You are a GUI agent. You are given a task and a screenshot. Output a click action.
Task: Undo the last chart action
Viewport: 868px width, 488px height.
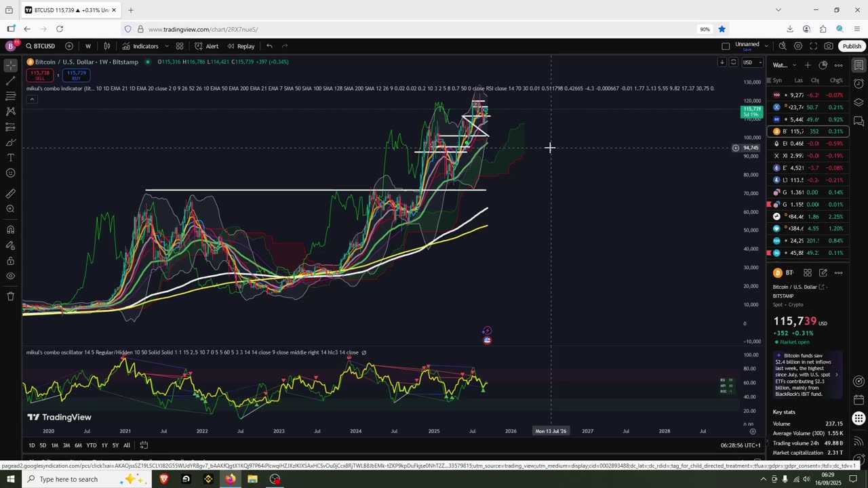click(269, 46)
